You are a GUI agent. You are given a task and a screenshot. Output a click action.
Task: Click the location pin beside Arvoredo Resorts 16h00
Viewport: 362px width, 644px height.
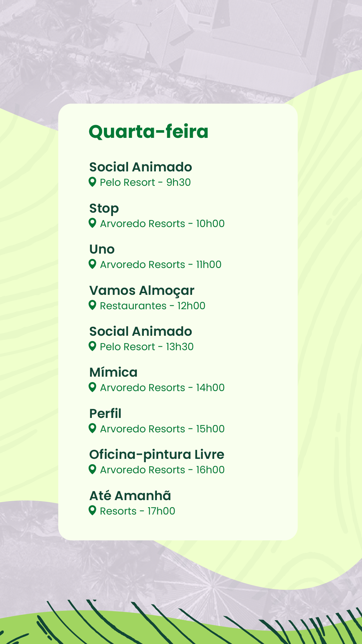coord(93,469)
